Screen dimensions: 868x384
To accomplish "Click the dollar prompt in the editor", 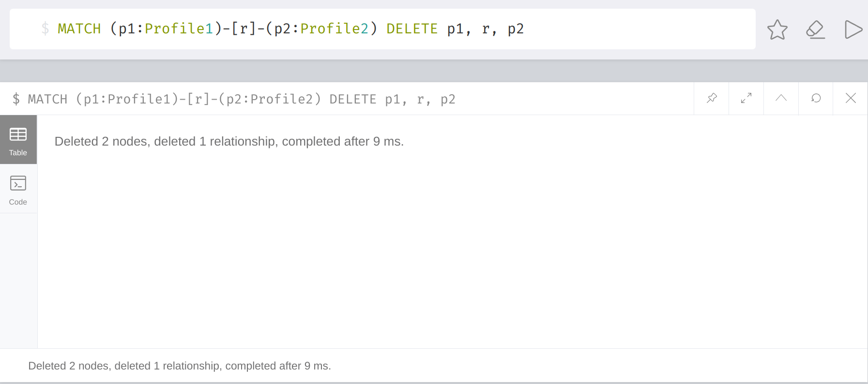I will 45,29.
